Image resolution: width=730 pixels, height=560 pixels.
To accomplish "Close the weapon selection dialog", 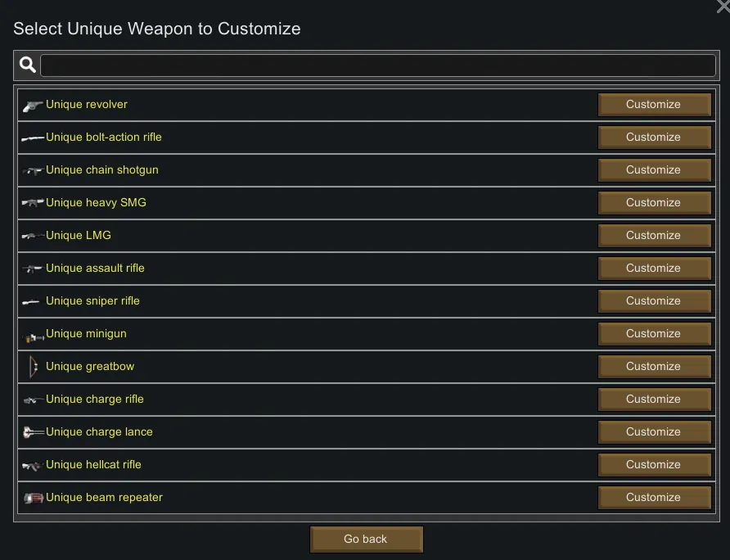I will tap(723, 6).
